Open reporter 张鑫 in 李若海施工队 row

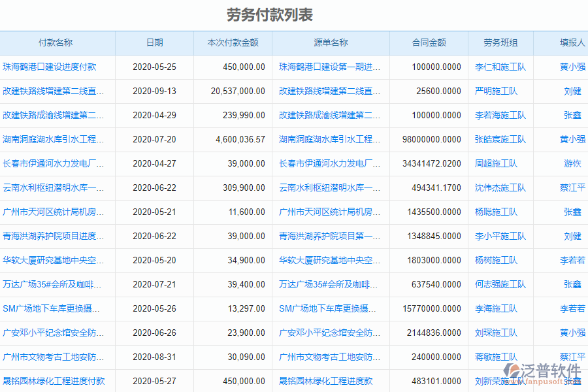click(572, 115)
